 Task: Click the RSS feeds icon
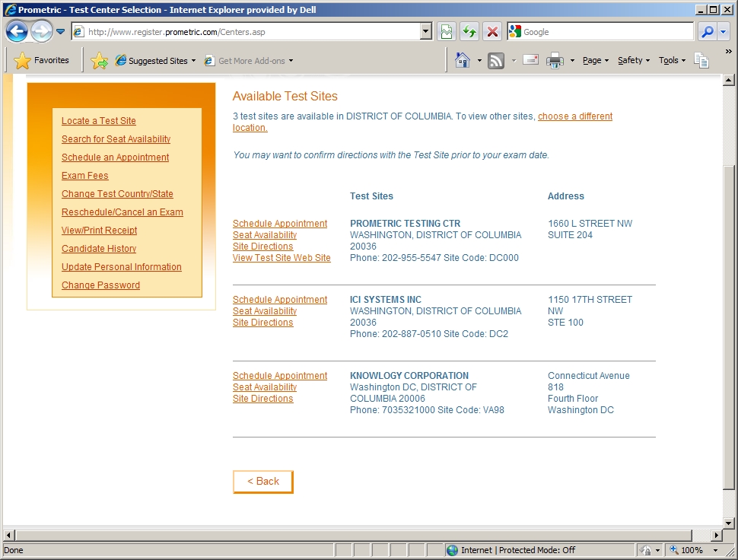pos(495,61)
